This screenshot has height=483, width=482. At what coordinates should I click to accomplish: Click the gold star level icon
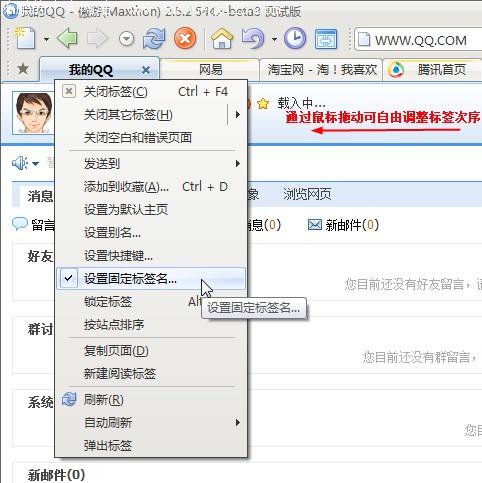pos(263,104)
